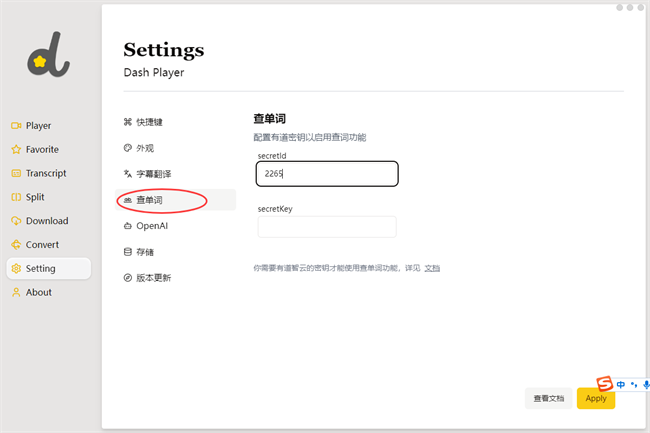The image size is (650, 433).
Task: Click the About person icon
Action: [16, 293]
